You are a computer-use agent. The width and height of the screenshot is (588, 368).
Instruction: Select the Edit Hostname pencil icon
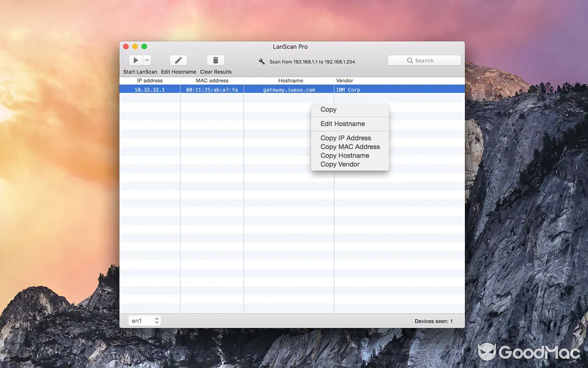178,60
